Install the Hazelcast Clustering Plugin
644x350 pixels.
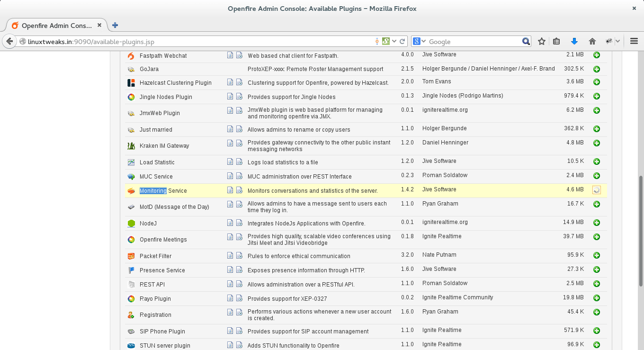(597, 82)
